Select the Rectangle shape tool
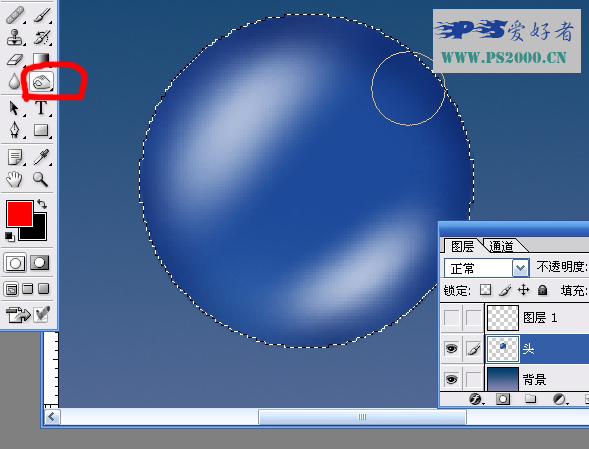The width and height of the screenshot is (589, 449). click(41, 130)
